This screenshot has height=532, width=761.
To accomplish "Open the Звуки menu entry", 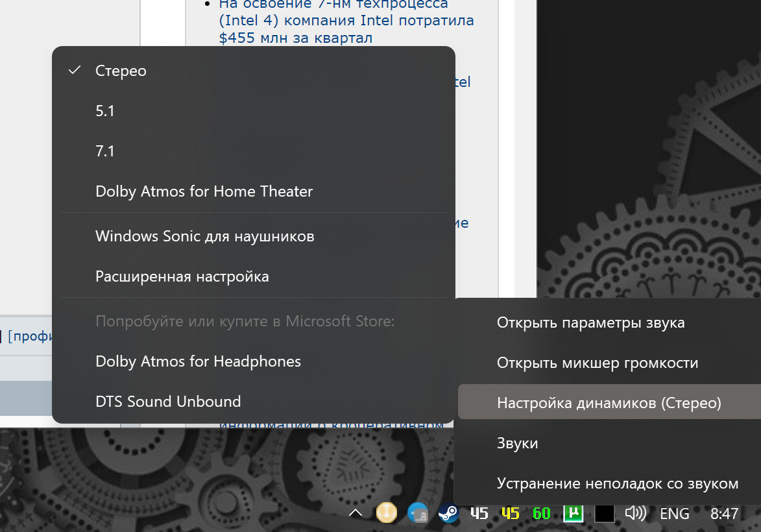I will (x=610, y=443).
